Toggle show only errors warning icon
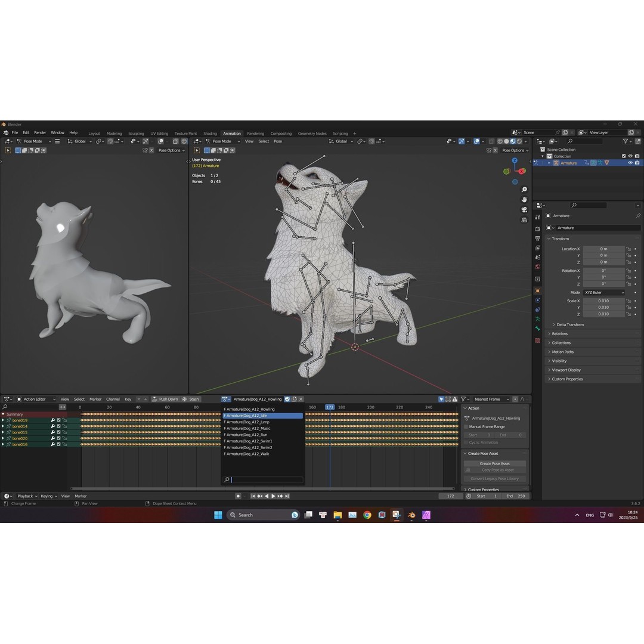This screenshot has height=644, width=644. pyautogui.click(x=454, y=399)
